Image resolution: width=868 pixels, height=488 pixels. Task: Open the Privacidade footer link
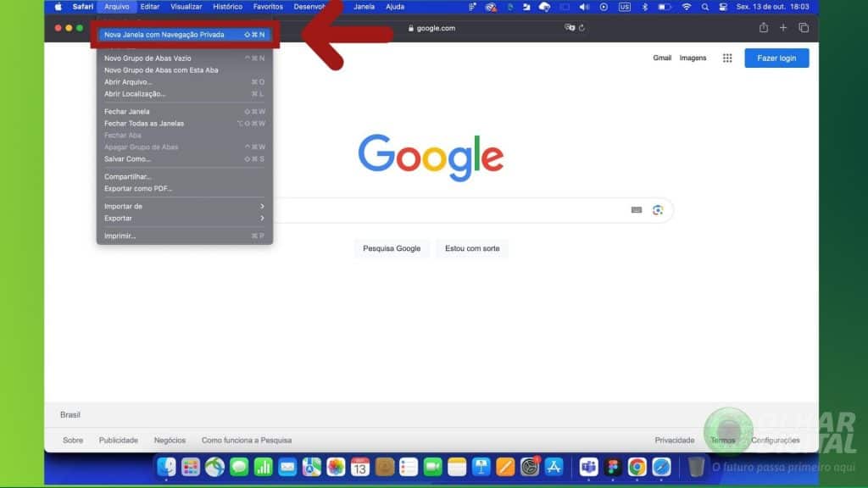tap(674, 441)
